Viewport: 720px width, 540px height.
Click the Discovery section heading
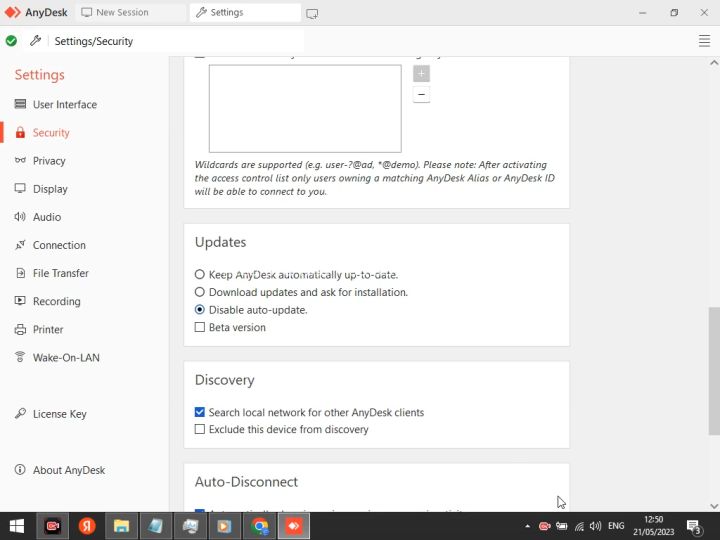point(225,380)
